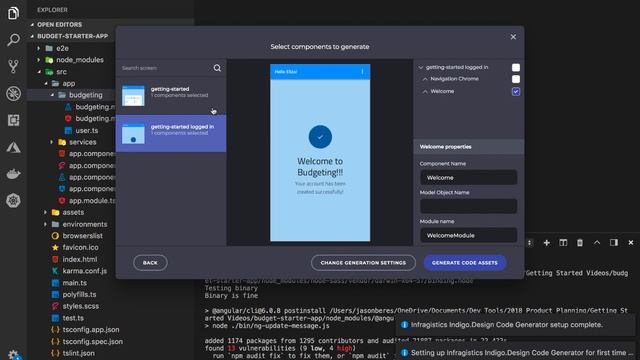Expand the services folder

pyautogui.click(x=51, y=142)
